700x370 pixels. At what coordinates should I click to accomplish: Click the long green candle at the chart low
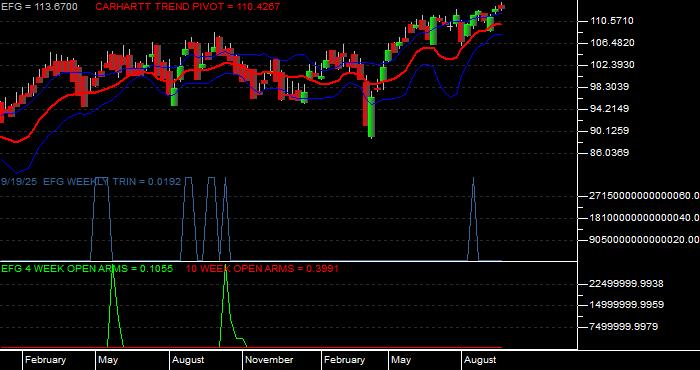pyautogui.click(x=371, y=117)
